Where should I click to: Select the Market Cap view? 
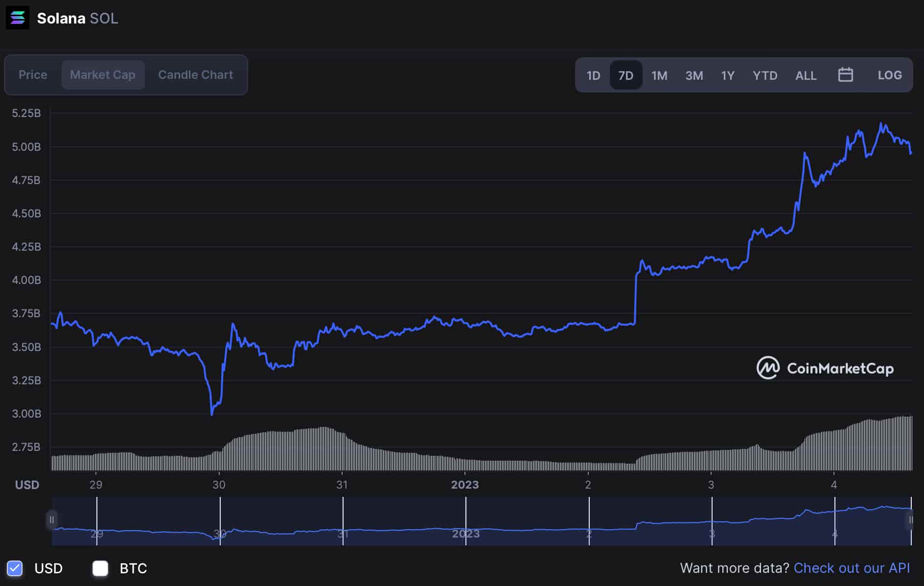[x=103, y=75]
